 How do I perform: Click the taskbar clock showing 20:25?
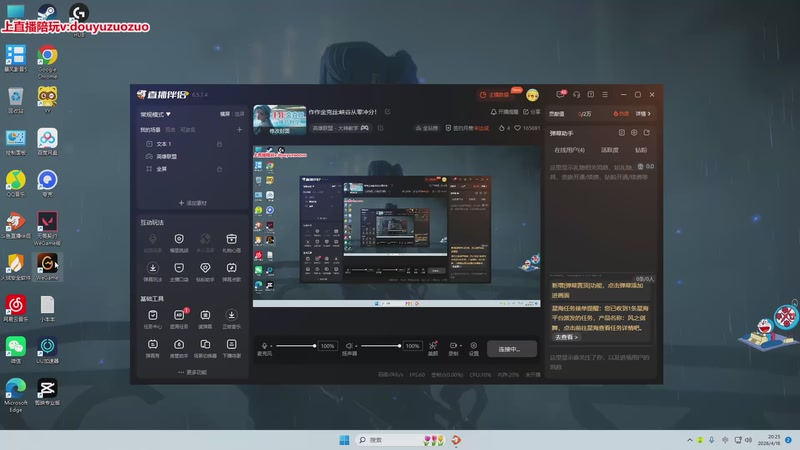(x=770, y=440)
